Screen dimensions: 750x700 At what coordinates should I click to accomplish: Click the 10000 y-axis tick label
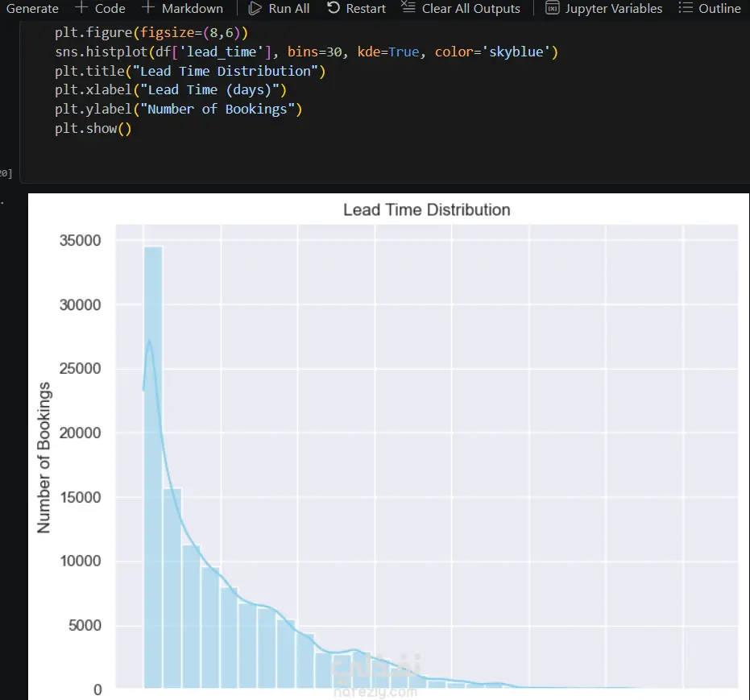(x=81, y=561)
